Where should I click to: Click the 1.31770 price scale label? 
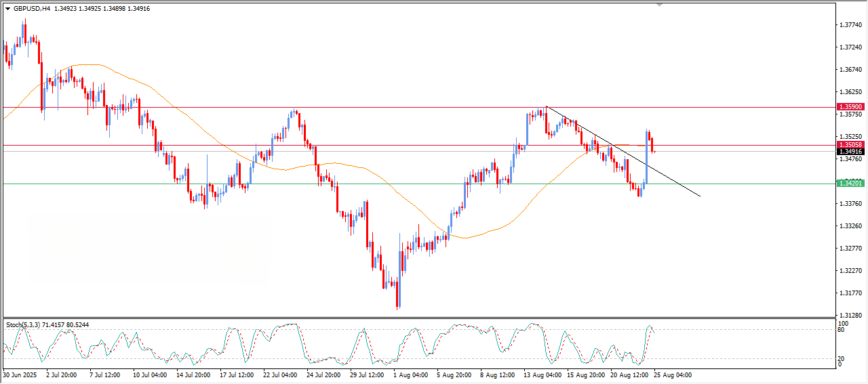(850, 293)
